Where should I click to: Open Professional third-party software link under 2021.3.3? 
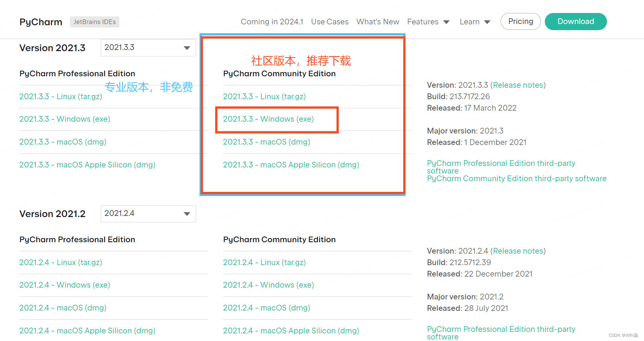[501, 167]
